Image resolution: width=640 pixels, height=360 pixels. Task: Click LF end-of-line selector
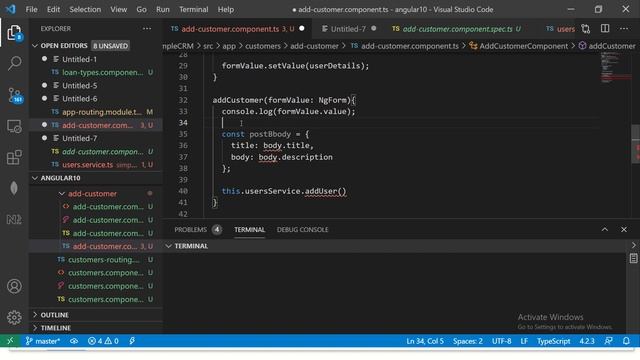[524, 341]
